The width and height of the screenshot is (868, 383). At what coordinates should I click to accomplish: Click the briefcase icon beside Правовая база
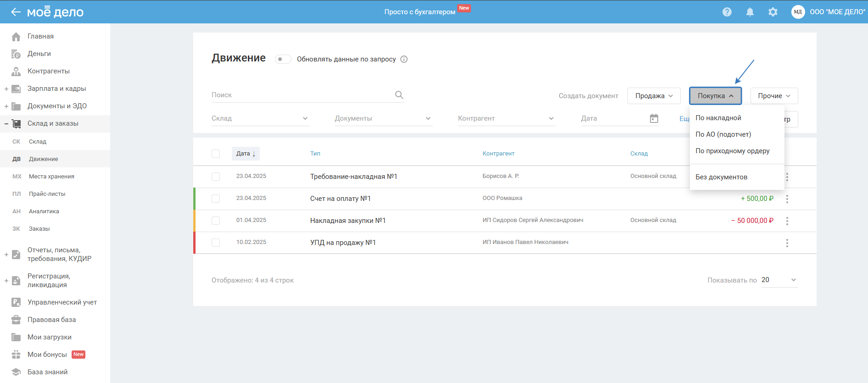coord(16,320)
